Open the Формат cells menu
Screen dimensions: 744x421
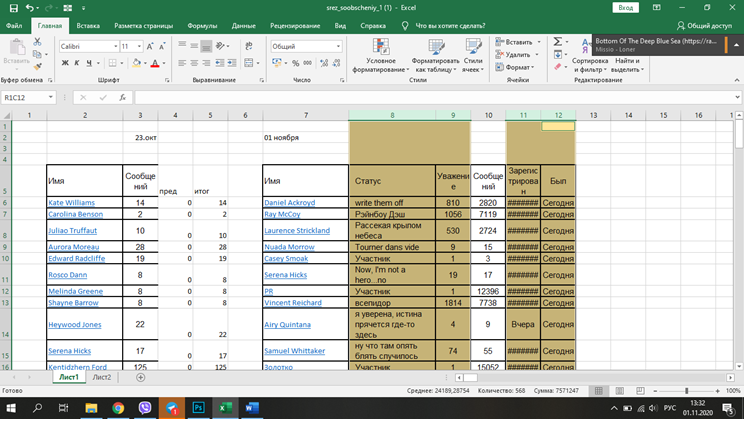coord(515,67)
